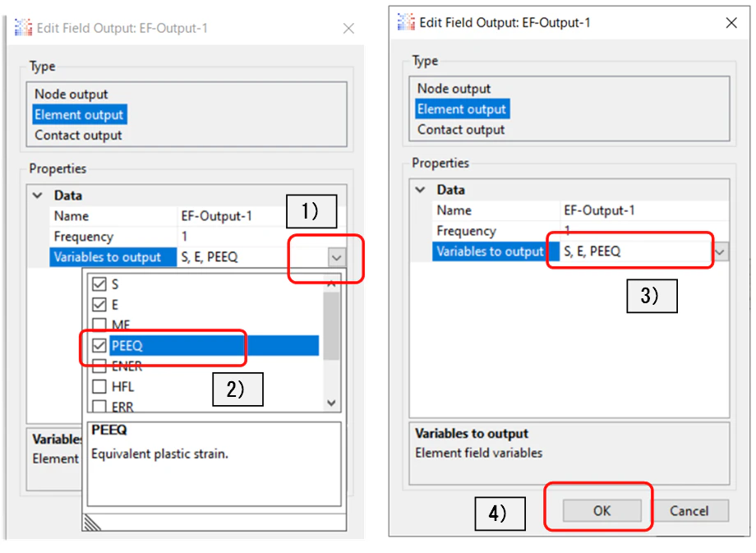756x553 pixels.
Task: Click dropdown arrow beside the open variable checklist
Action: click(337, 257)
